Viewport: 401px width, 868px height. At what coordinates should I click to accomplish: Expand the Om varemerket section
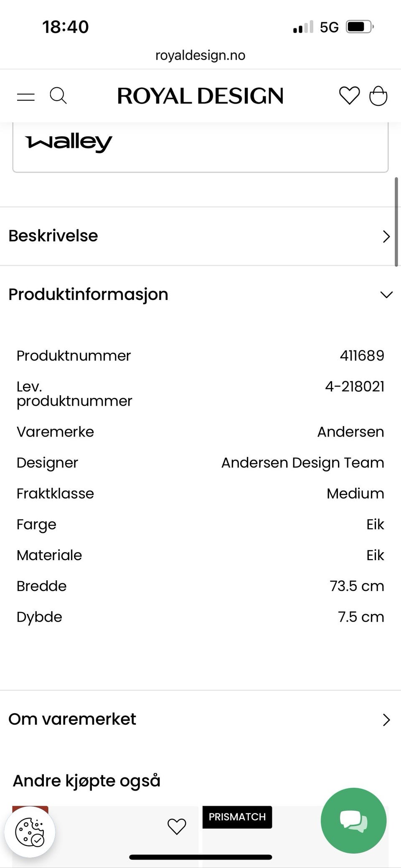200,719
